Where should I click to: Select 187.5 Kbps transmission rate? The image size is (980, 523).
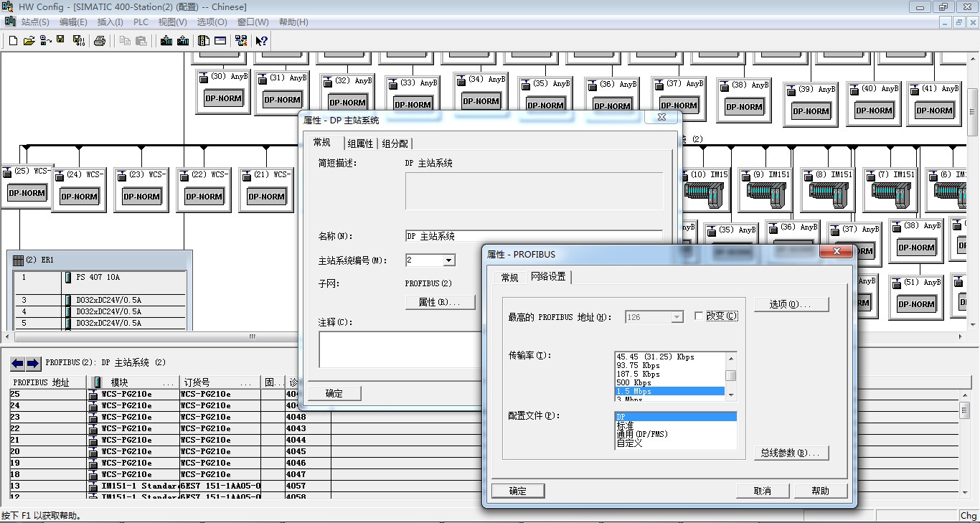(670, 374)
